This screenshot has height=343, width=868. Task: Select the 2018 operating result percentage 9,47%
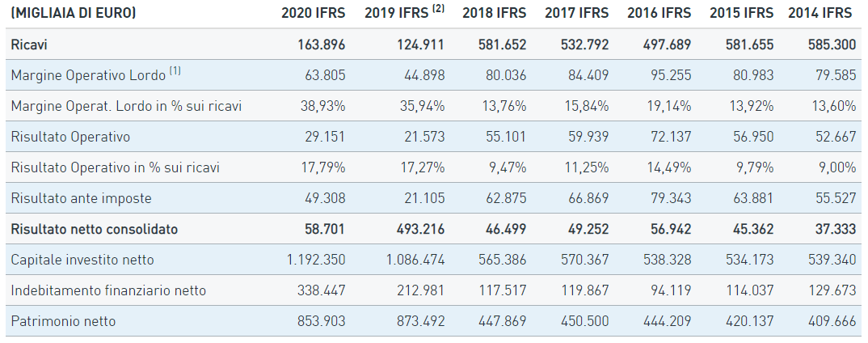508,167
